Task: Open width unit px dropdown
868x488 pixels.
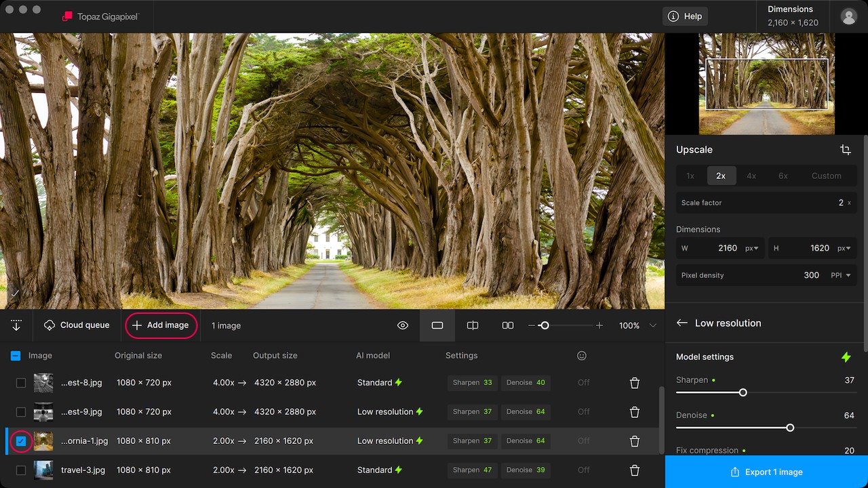Action: tap(752, 248)
